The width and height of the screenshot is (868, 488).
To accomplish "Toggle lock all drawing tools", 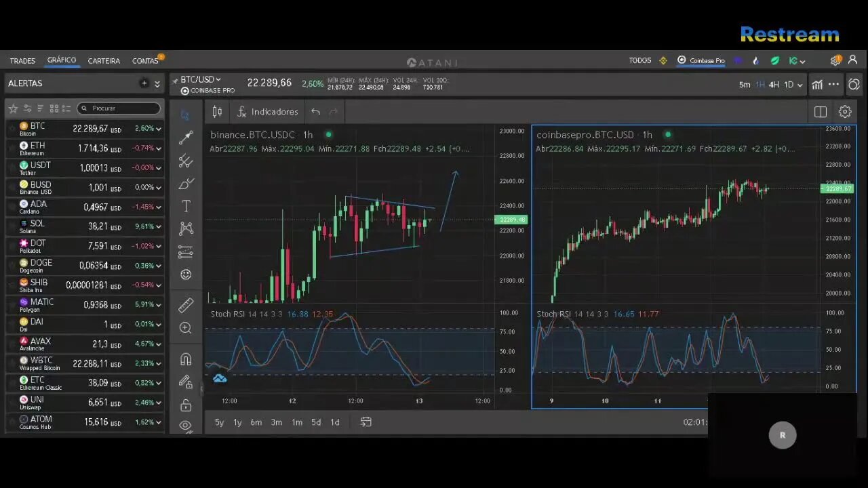I will 186,405.
